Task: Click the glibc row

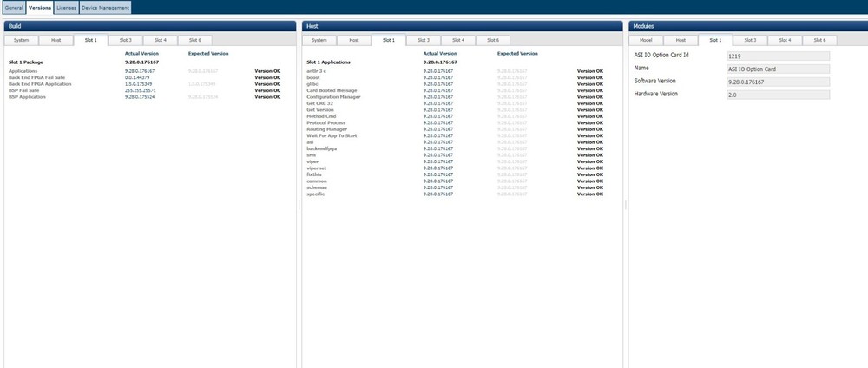Action: tap(455, 84)
